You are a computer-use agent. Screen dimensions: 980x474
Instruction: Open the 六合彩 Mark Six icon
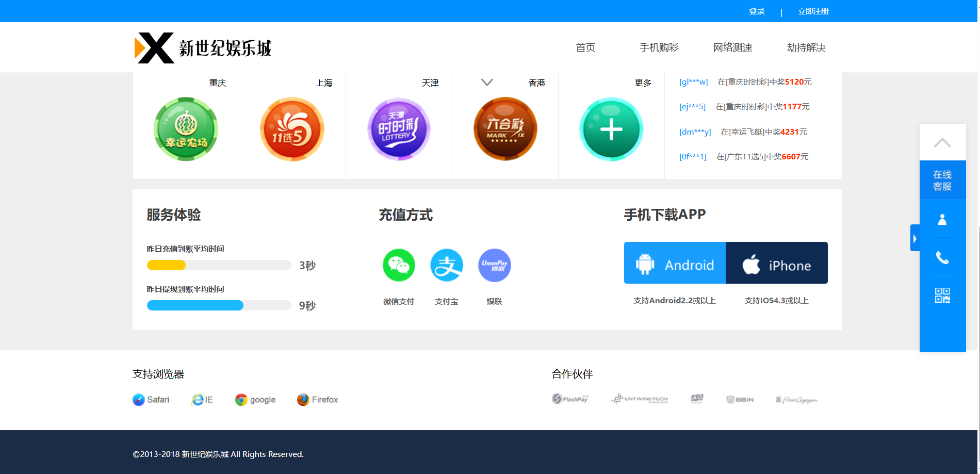[505, 129]
